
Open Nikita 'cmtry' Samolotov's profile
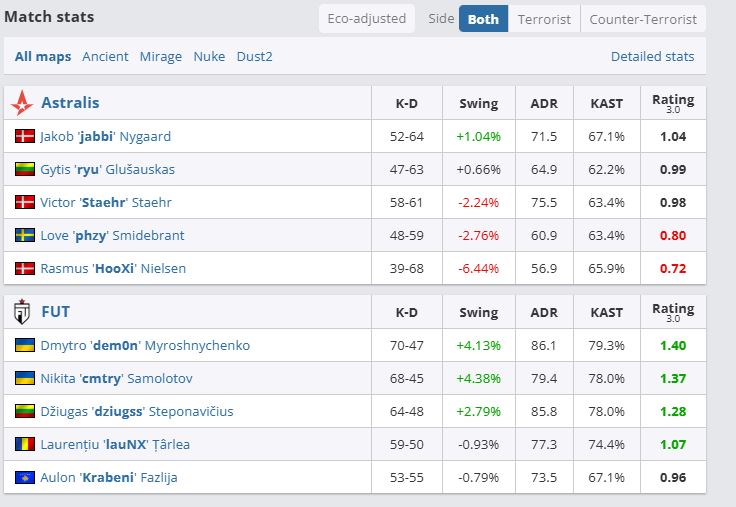coord(117,378)
